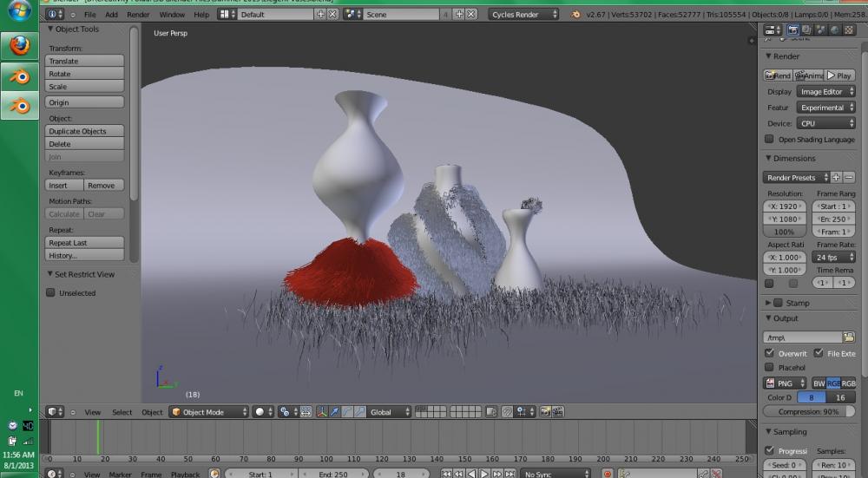The height and width of the screenshot is (478, 868).
Task: Select BW color mode
Action: point(819,383)
